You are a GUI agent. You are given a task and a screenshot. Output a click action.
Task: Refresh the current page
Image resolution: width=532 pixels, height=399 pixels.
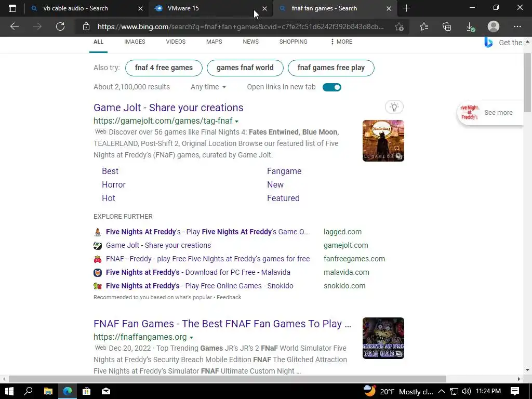(60, 26)
